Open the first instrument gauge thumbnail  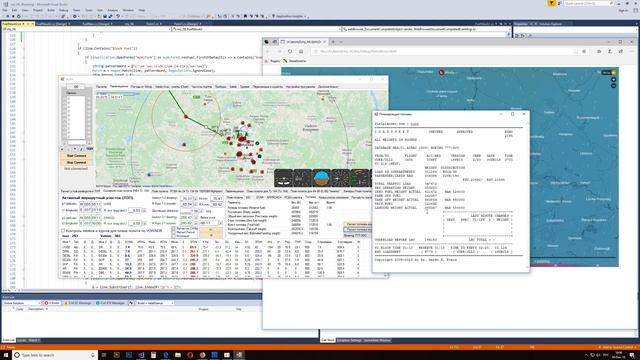point(283,178)
